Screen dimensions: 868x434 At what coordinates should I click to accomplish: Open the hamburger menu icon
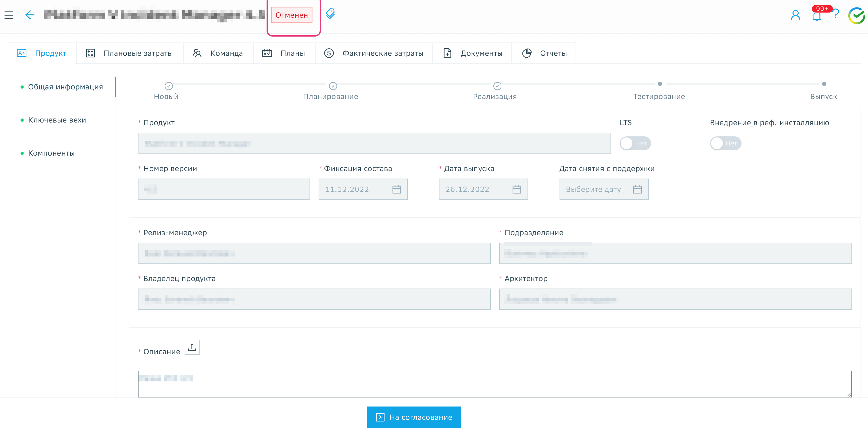point(9,15)
